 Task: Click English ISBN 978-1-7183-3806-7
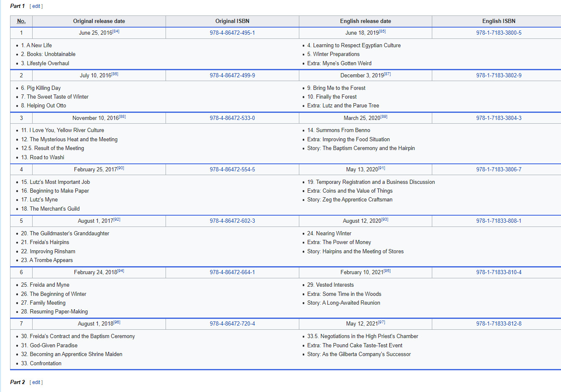click(498, 170)
